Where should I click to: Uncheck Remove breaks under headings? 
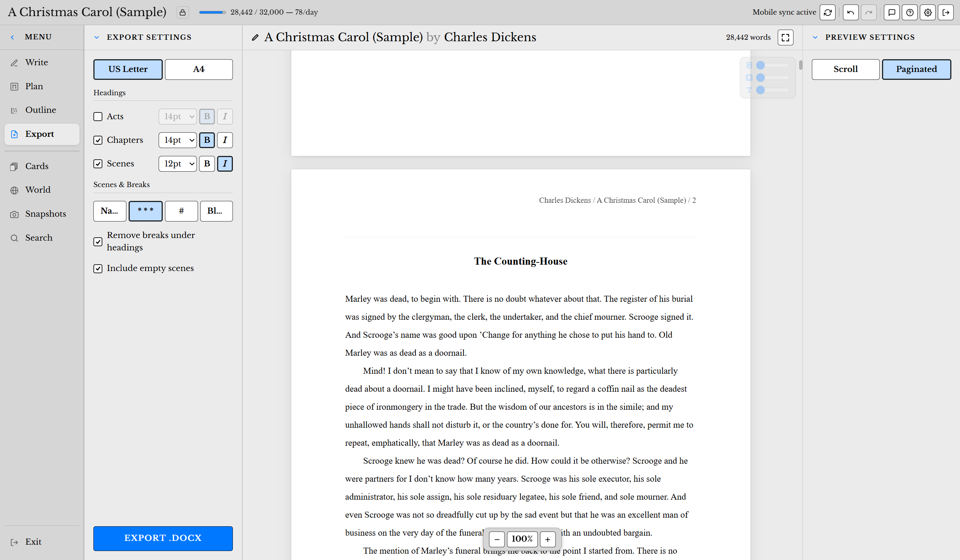[98, 242]
